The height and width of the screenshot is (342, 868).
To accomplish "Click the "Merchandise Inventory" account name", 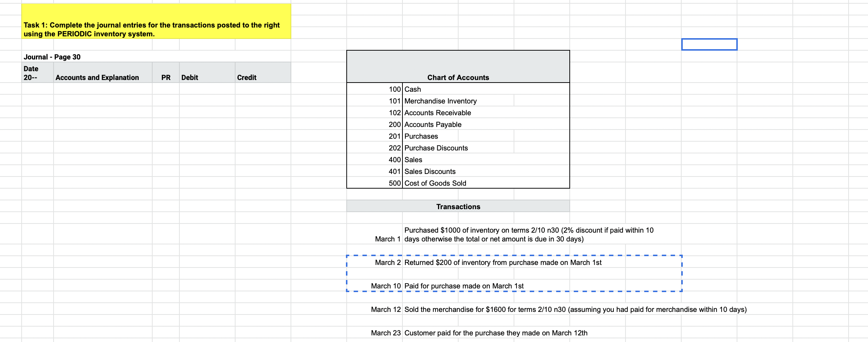I will pos(441,101).
